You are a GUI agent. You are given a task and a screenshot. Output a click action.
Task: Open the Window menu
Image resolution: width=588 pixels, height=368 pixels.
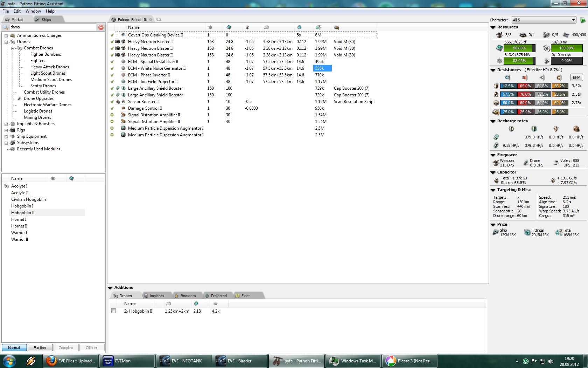click(33, 11)
